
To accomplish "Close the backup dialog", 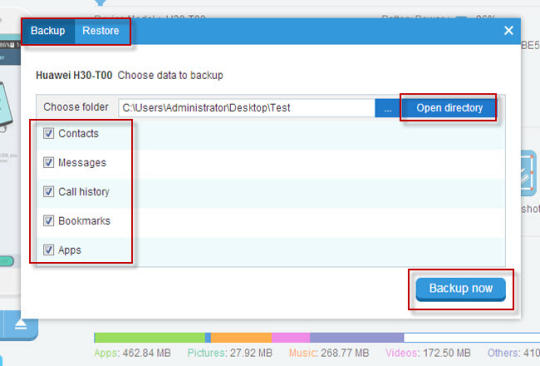I will coord(508,31).
